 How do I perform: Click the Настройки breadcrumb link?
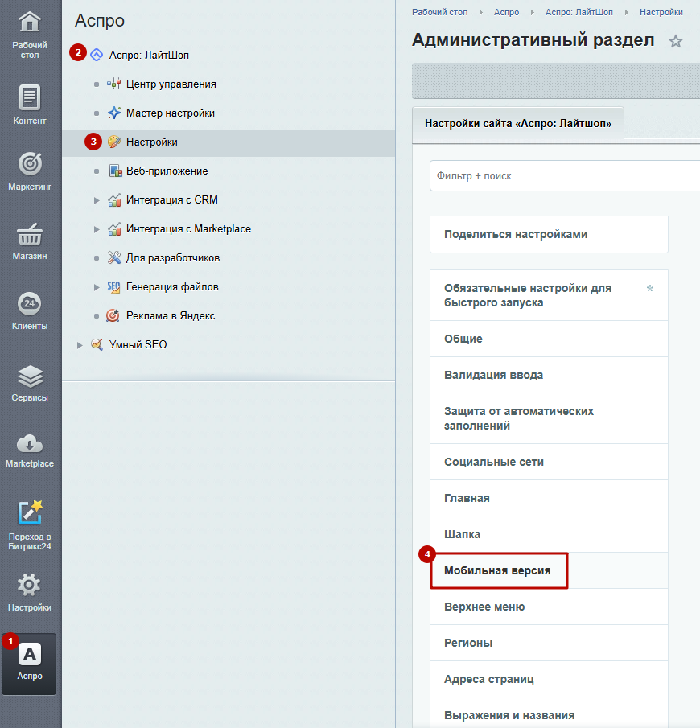[x=661, y=12]
